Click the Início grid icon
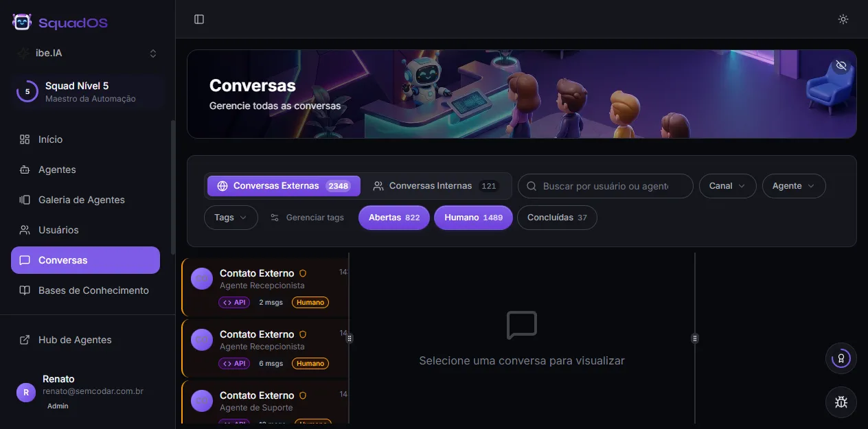This screenshot has height=429, width=868. 25,139
